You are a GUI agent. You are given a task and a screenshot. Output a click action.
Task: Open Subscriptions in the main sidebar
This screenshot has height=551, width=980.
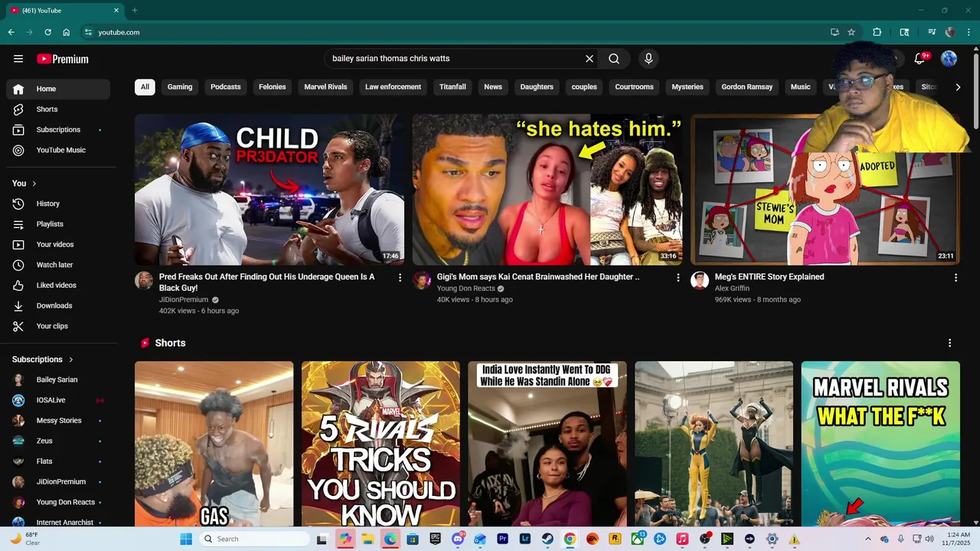point(58,129)
